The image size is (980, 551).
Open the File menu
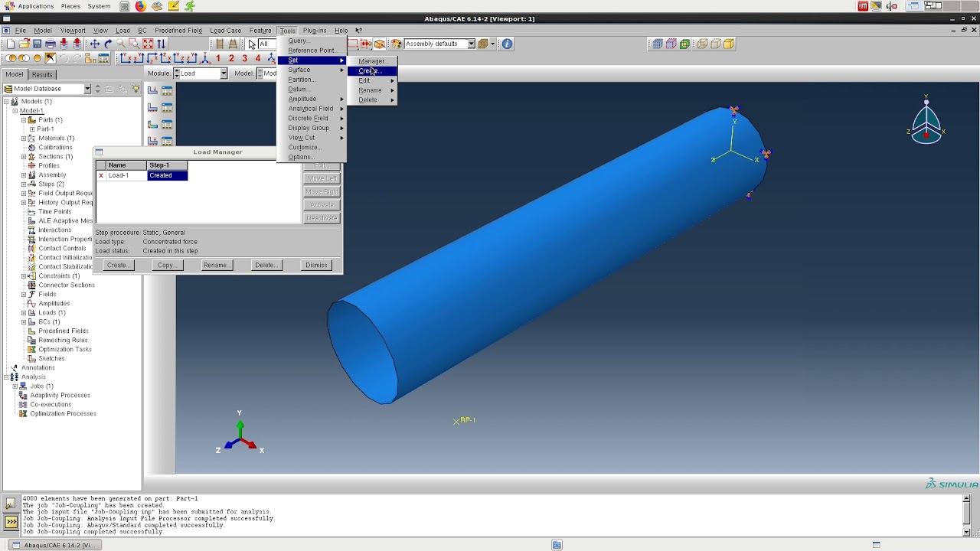pos(21,31)
